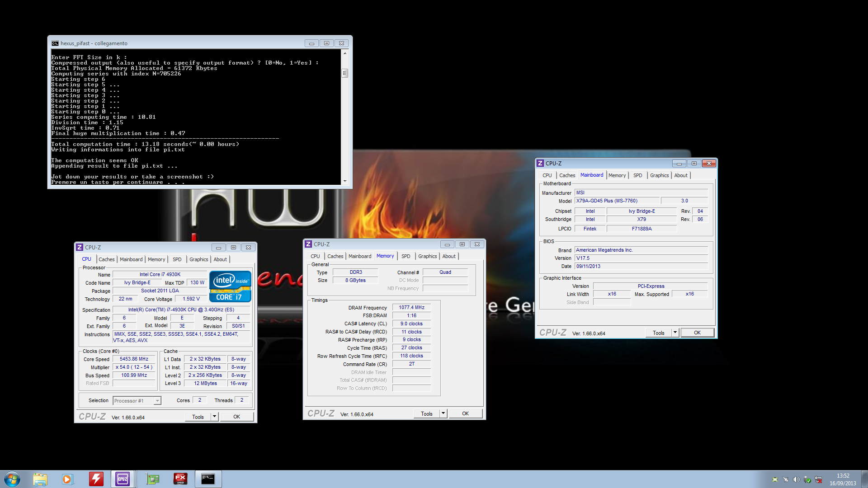Click the Show Desktop strip at taskbar end

pos(864,479)
